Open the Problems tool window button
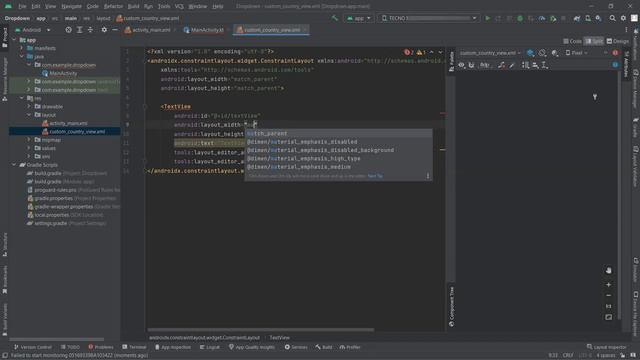The width and height of the screenshot is (640, 360). tap(101, 347)
